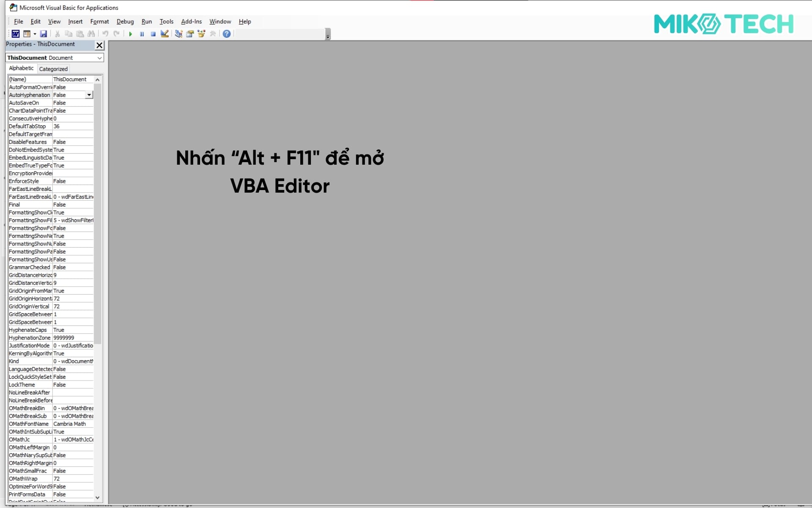Click the Toolbox icon
Viewport: 812px width, 508px height.
[x=213, y=34]
